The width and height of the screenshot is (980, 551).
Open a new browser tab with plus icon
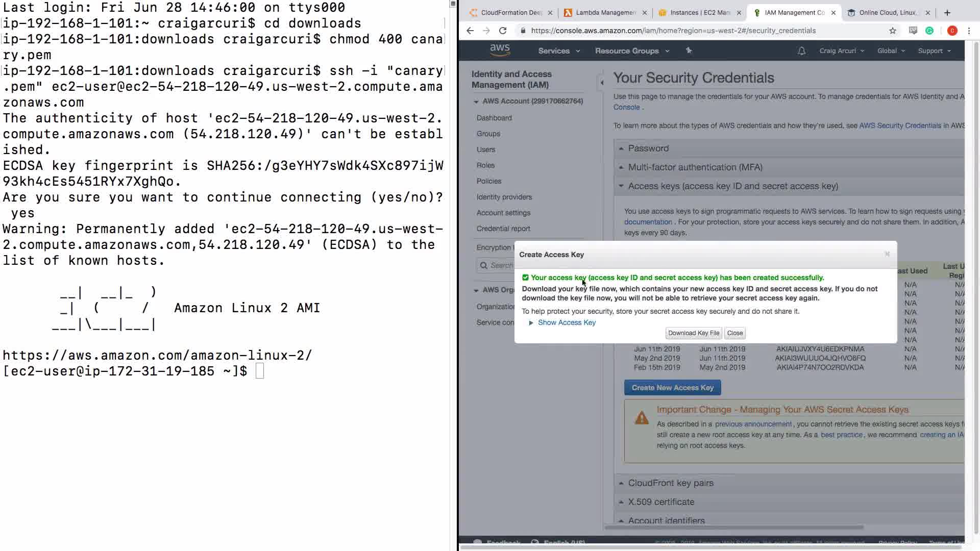click(x=947, y=13)
